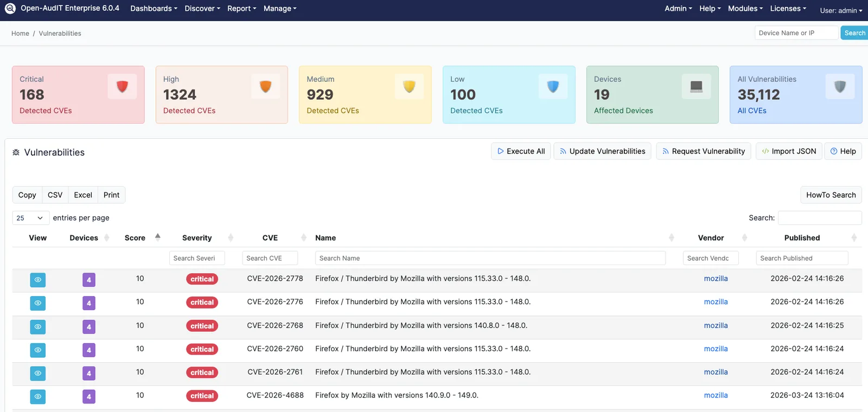Screen dimensions: 868x412
Task: Change the entries per page selector
Action: click(x=30, y=218)
